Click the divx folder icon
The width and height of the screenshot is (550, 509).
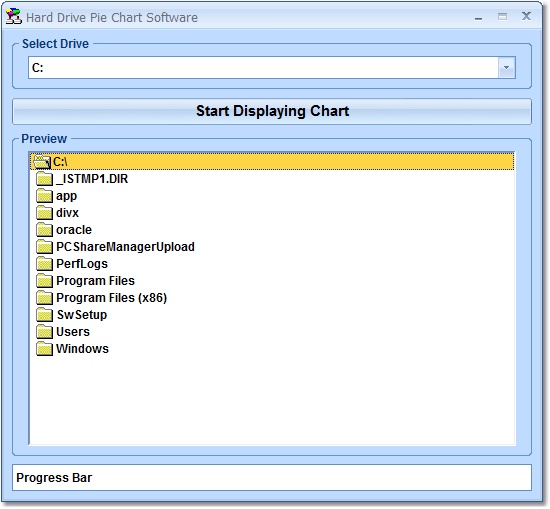(44, 213)
